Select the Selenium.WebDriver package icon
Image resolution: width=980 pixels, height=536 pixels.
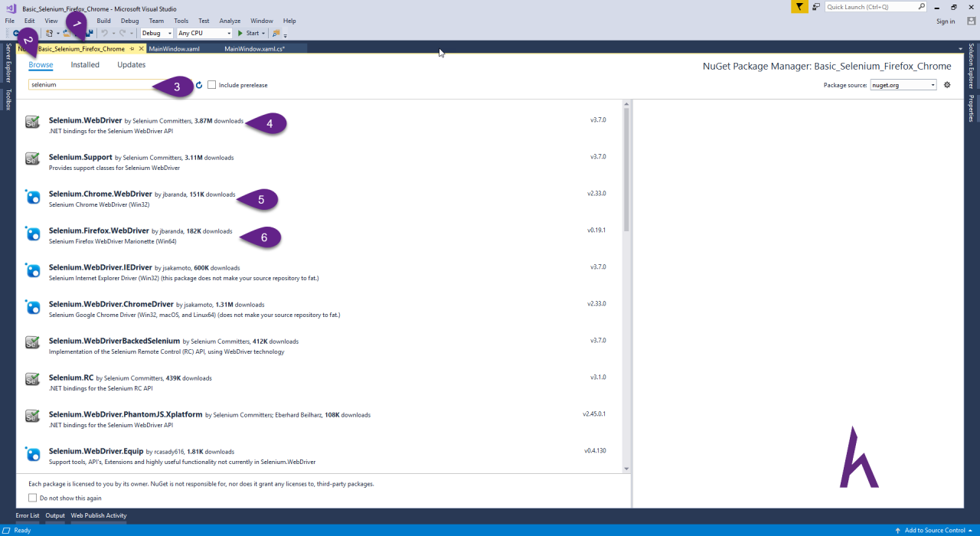coord(32,122)
